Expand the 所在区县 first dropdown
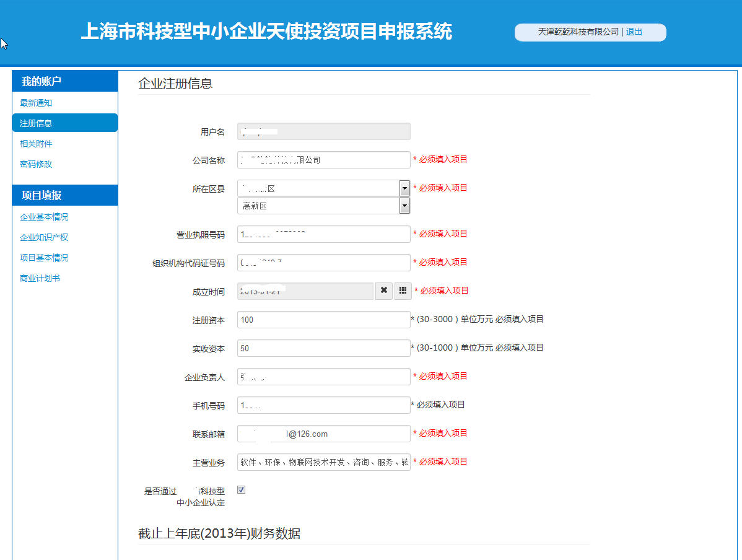742x560 pixels. [404, 188]
